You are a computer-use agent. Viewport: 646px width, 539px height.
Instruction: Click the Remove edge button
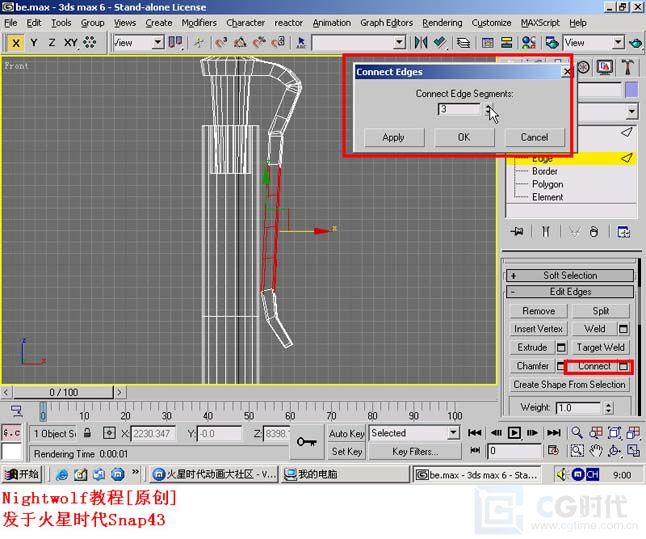coord(538,311)
